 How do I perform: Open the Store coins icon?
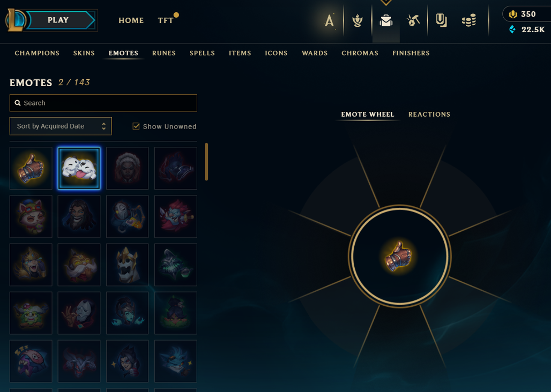[469, 20]
